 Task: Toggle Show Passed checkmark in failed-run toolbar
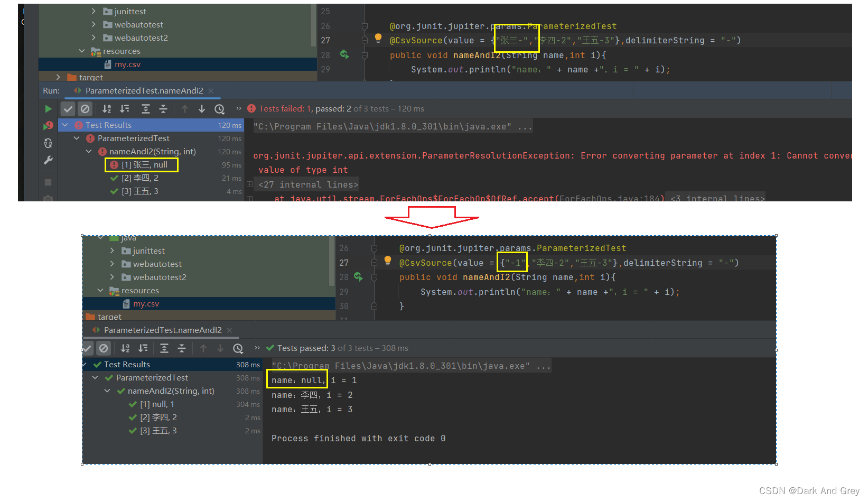pyautogui.click(x=68, y=109)
